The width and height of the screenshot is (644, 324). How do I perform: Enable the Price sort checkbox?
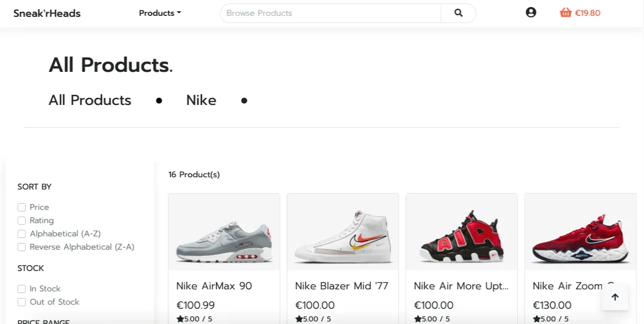tap(21, 207)
